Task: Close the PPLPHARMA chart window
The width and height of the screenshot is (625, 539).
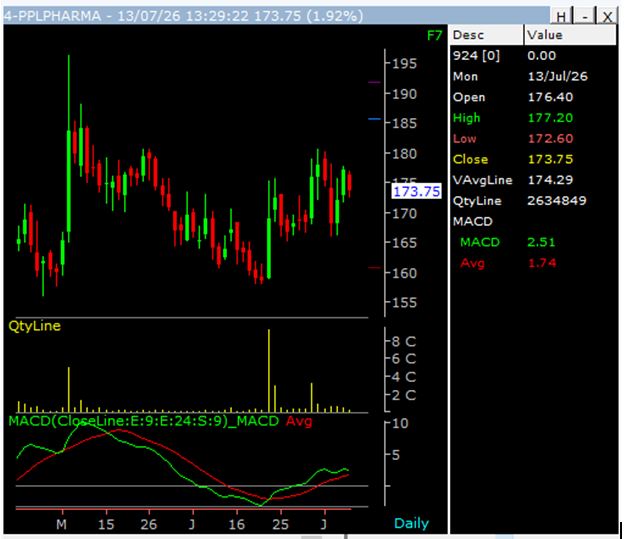Action: tap(607, 16)
